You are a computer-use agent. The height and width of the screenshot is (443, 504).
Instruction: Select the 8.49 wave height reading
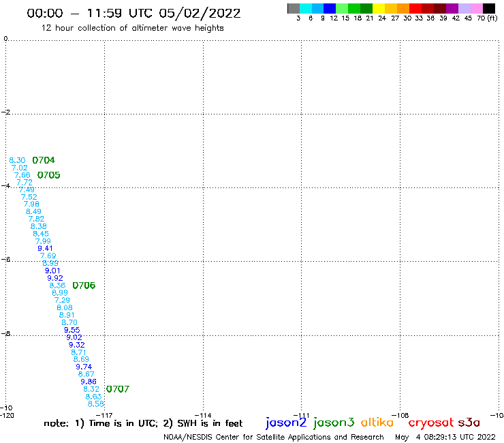(33, 212)
